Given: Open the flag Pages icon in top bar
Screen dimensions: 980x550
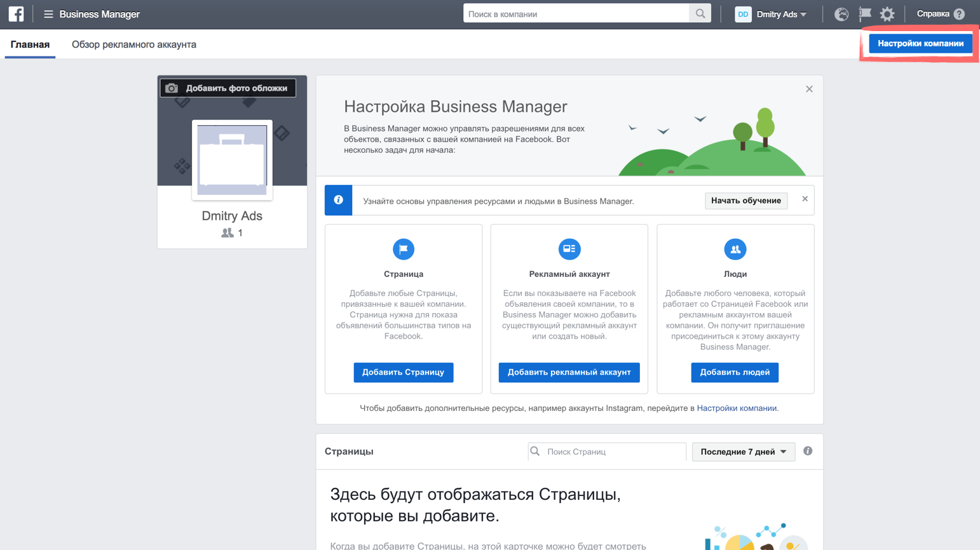Looking at the screenshot, I should (865, 14).
